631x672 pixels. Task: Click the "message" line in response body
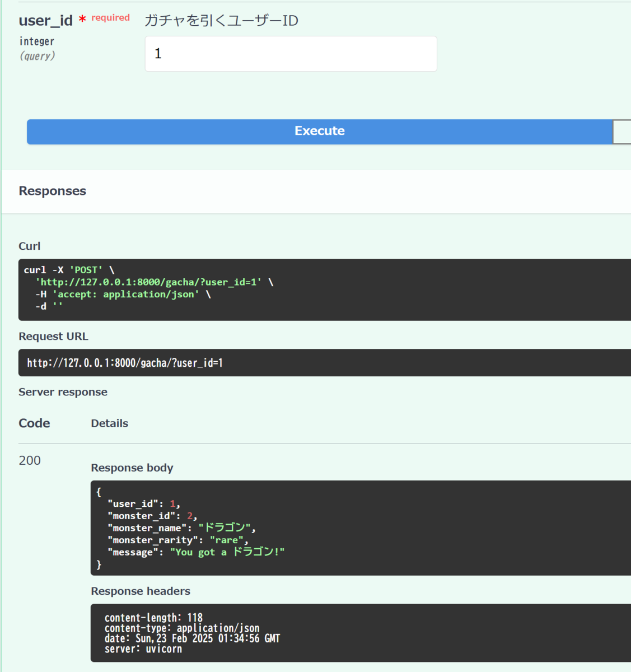click(x=196, y=552)
